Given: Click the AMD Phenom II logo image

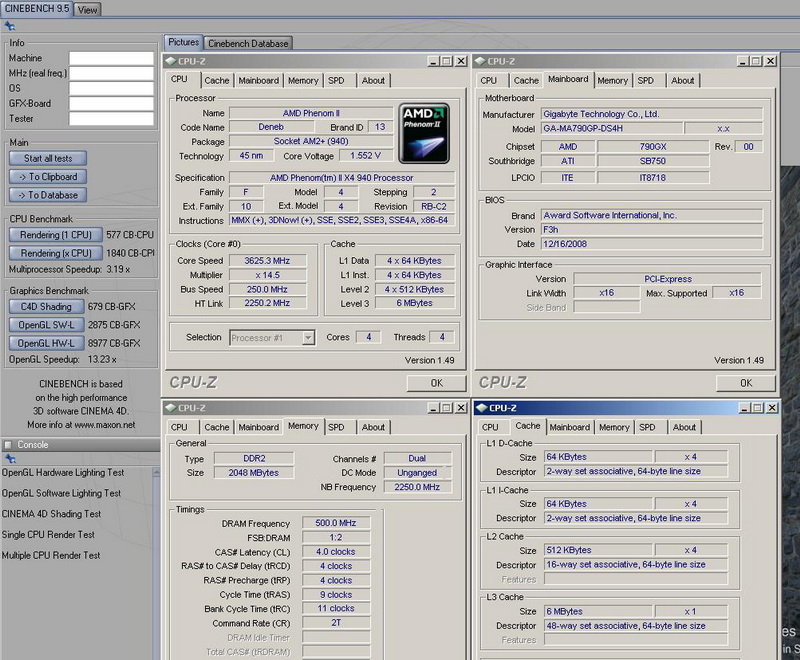Looking at the screenshot, I should tap(424, 132).
